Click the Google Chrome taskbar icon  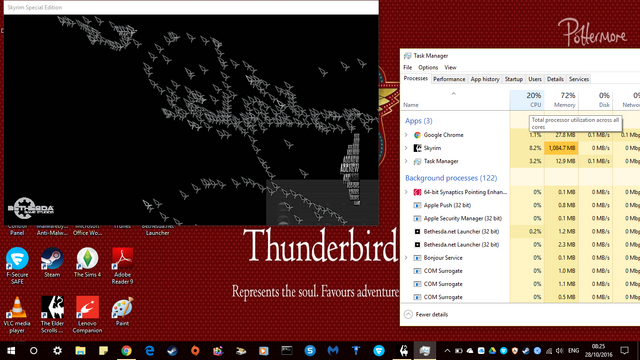pyautogui.click(x=126, y=351)
